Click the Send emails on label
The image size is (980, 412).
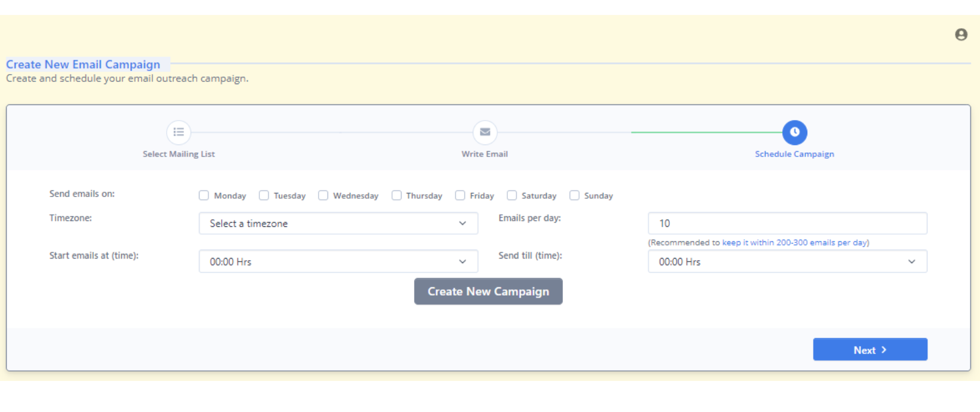coord(82,194)
